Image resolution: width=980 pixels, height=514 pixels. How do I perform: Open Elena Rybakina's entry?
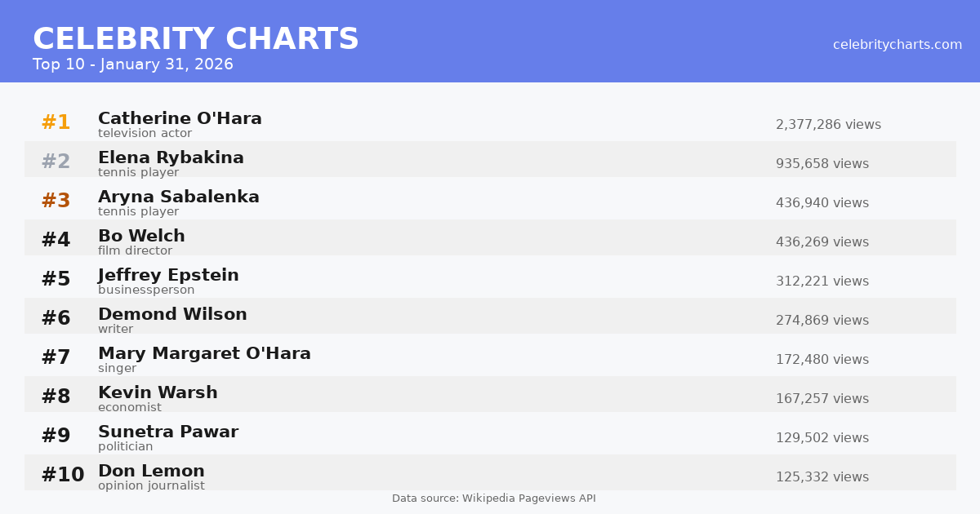(171, 158)
